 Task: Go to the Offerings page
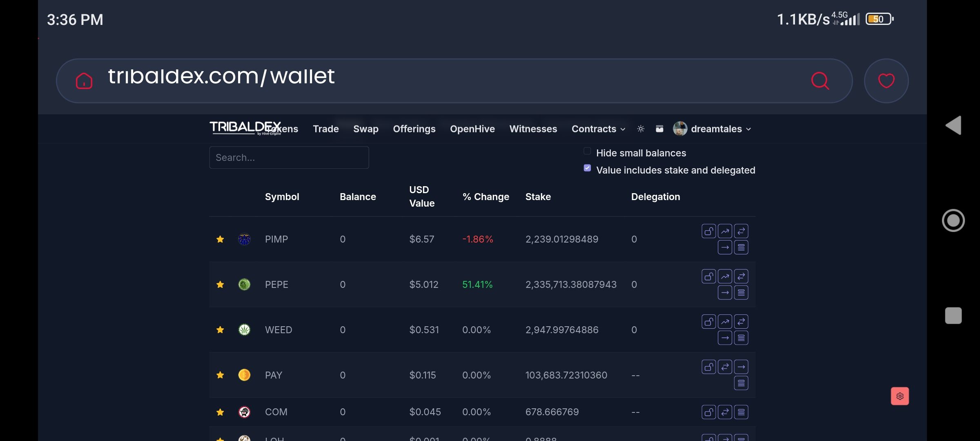tap(414, 129)
